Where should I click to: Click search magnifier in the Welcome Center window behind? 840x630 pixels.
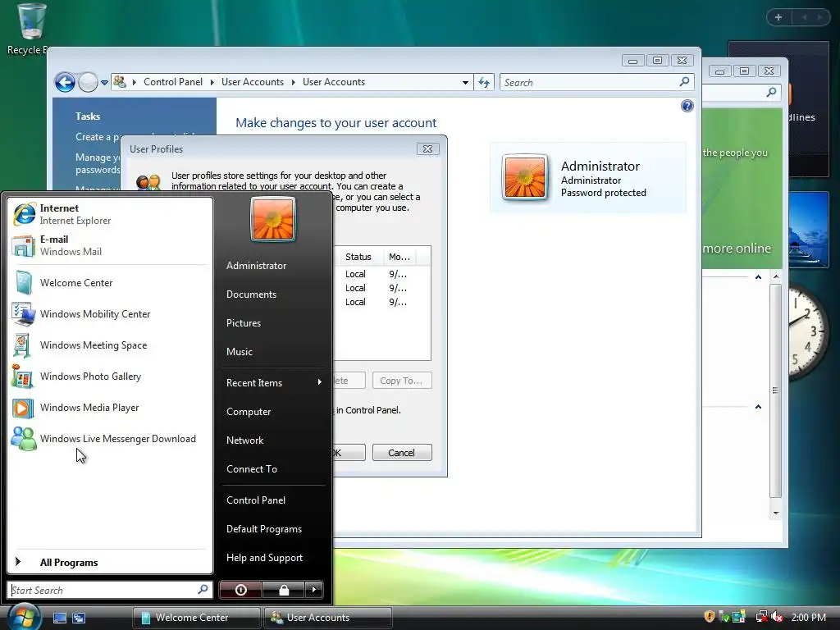(x=771, y=92)
